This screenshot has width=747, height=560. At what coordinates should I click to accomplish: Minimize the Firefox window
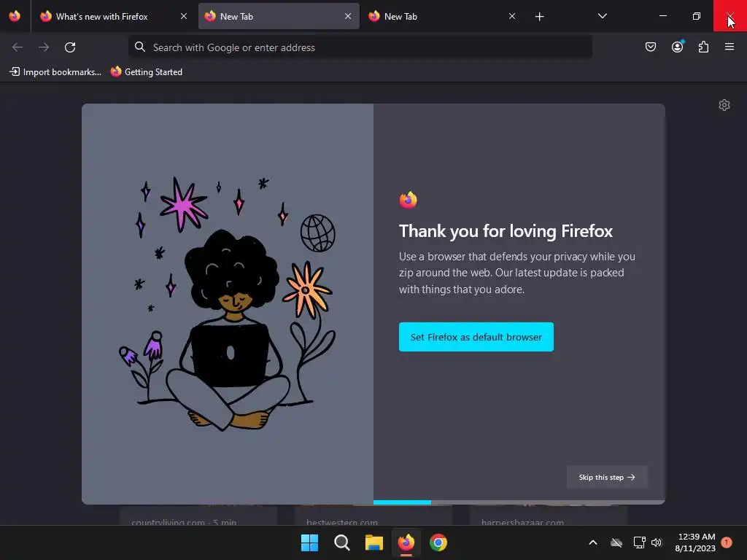pos(662,16)
